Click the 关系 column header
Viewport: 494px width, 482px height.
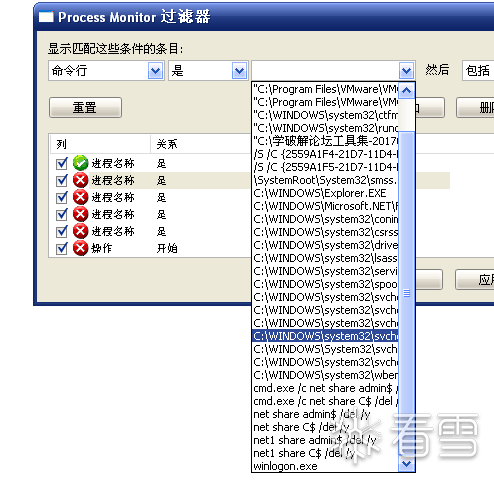click(200, 144)
